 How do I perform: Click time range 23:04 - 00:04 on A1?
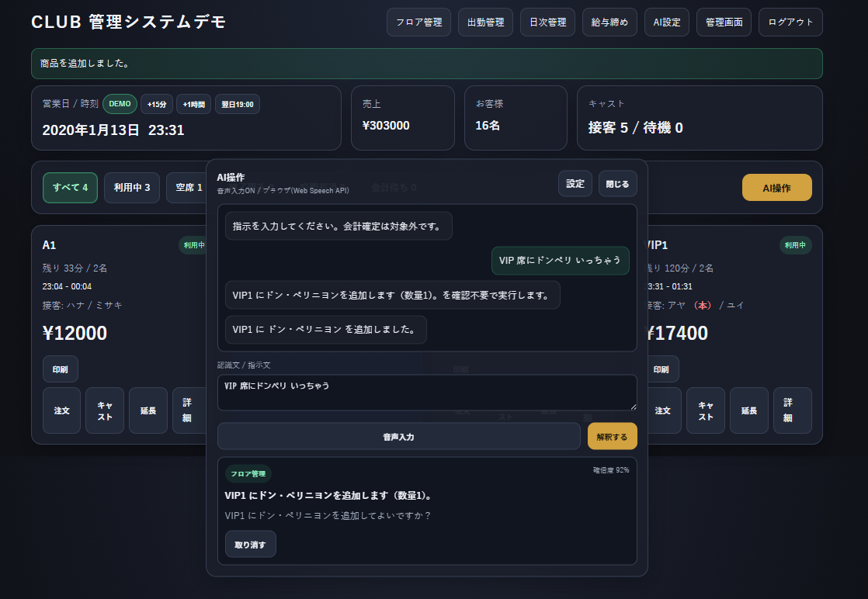click(x=67, y=286)
